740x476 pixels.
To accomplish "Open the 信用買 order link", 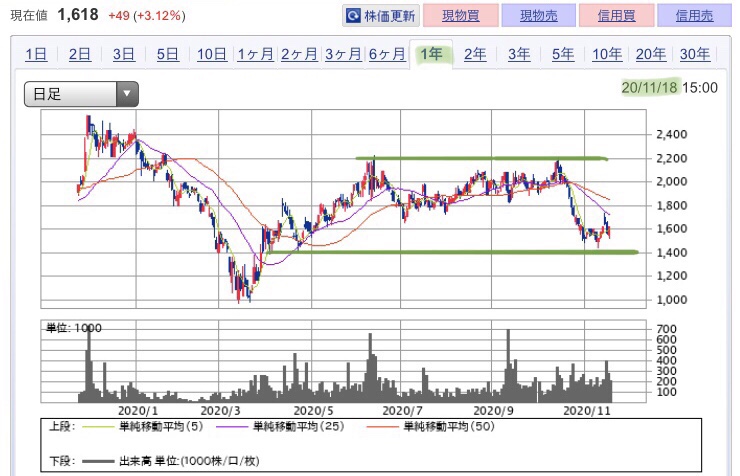I will coord(616,16).
